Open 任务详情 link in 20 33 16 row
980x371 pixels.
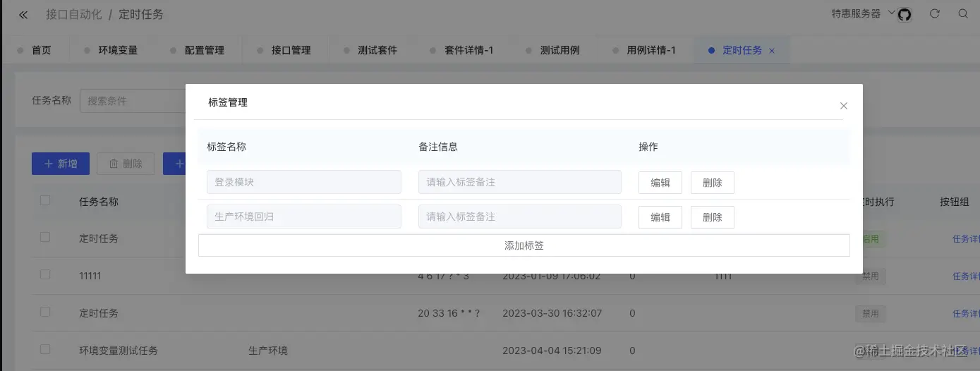pyautogui.click(x=966, y=314)
